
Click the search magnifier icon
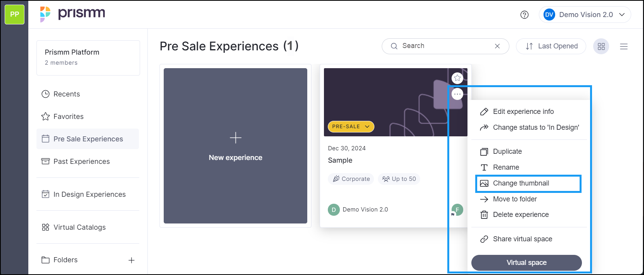(x=394, y=46)
